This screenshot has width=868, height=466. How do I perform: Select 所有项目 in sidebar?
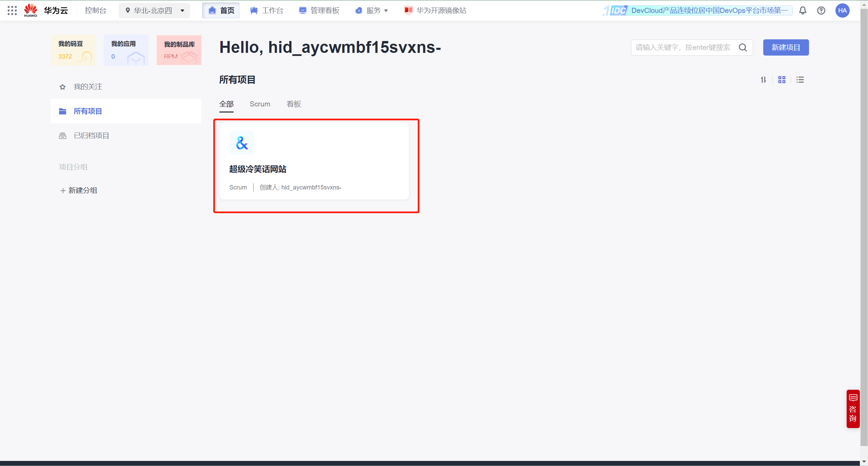(x=126, y=111)
